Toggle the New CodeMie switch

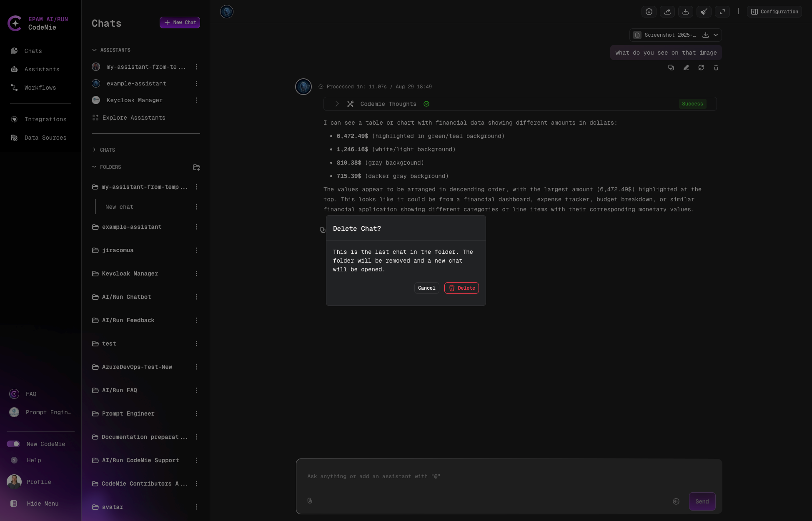[14, 444]
